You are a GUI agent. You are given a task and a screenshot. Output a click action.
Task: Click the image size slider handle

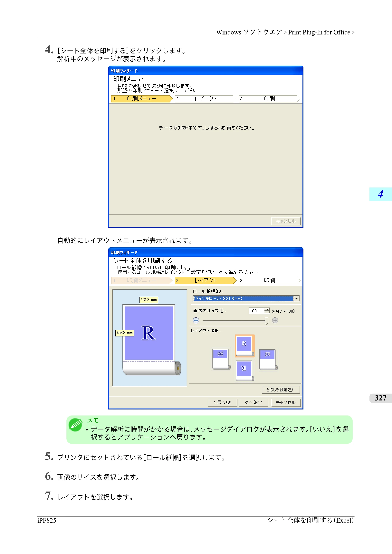pyautogui.click(x=266, y=321)
